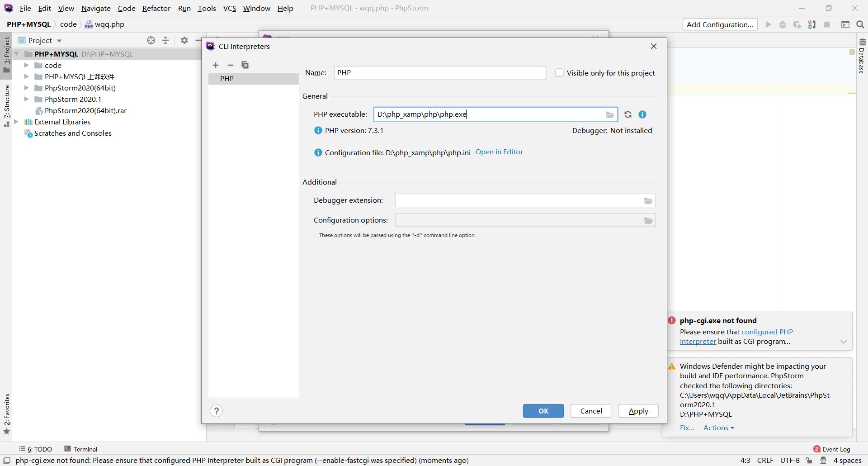Open the Favorites side tab
The width and height of the screenshot is (868, 466).
pos(6,414)
